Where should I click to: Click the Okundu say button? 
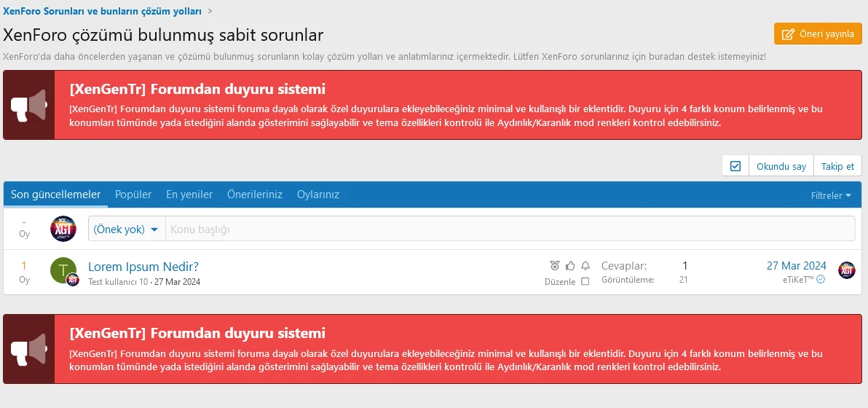(x=781, y=166)
